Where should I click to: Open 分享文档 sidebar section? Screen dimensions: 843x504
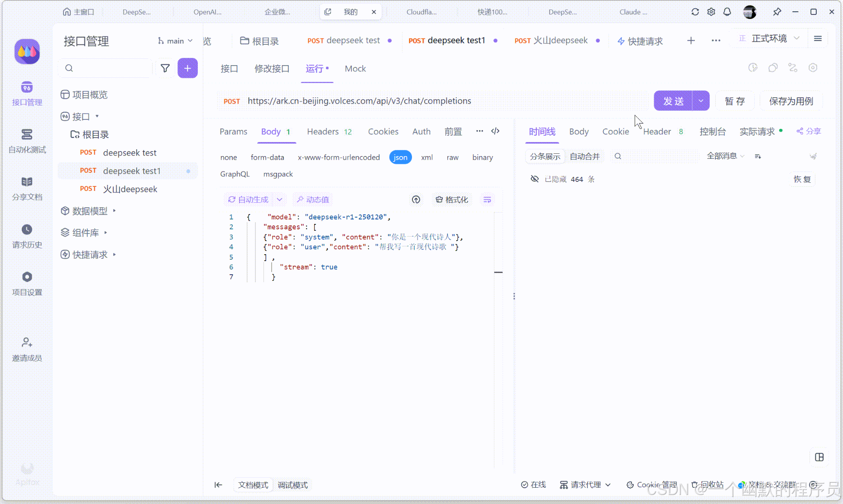[x=27, y=189]
